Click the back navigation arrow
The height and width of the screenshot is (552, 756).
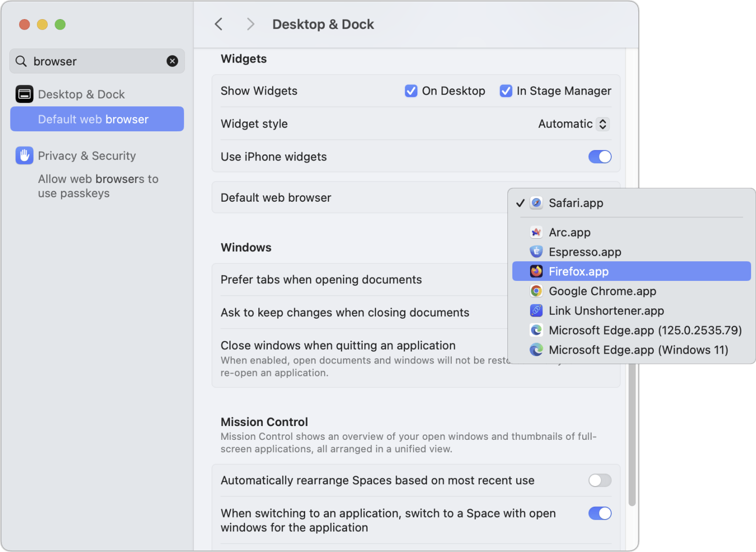point(219,24)
